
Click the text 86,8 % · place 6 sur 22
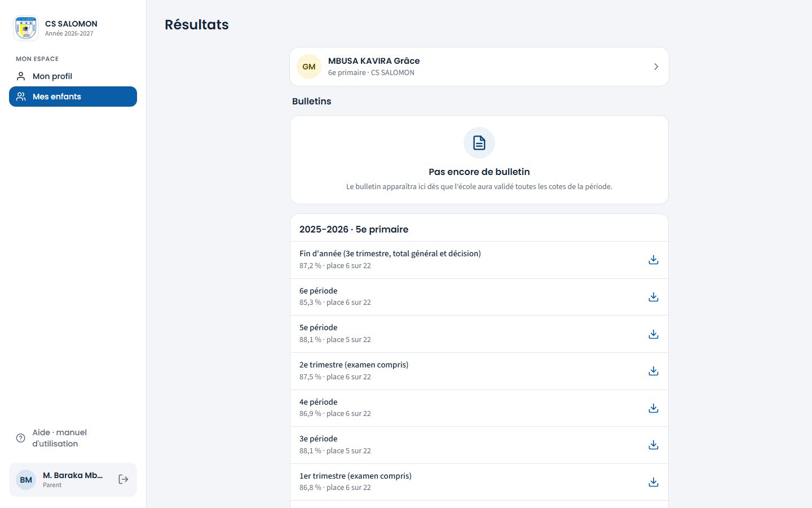click(x=335, y=488)
